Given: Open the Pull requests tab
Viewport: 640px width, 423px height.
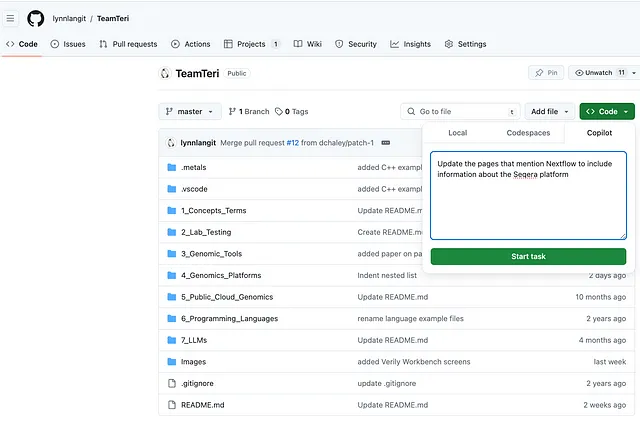Looking at the screenshot, I should coord(128,44).
